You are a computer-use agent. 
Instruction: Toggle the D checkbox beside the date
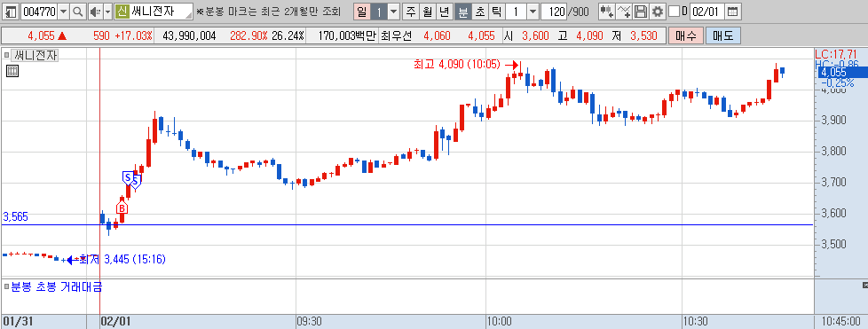674,11
